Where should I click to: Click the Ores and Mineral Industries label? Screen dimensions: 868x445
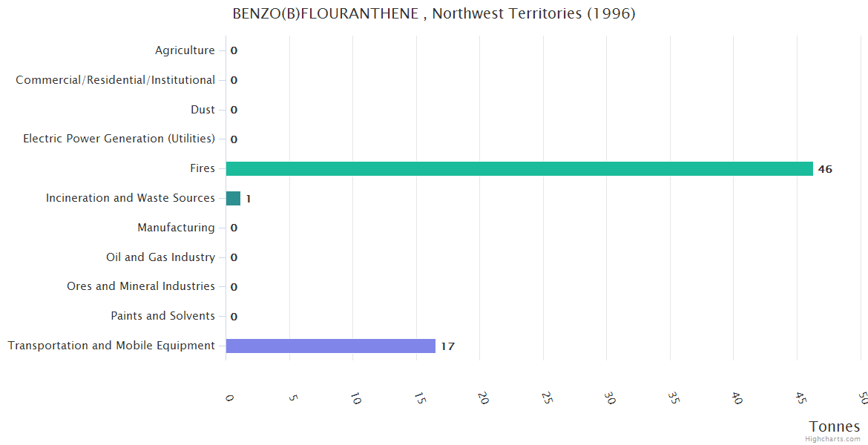pyautogui.click(x=141, y=286)
